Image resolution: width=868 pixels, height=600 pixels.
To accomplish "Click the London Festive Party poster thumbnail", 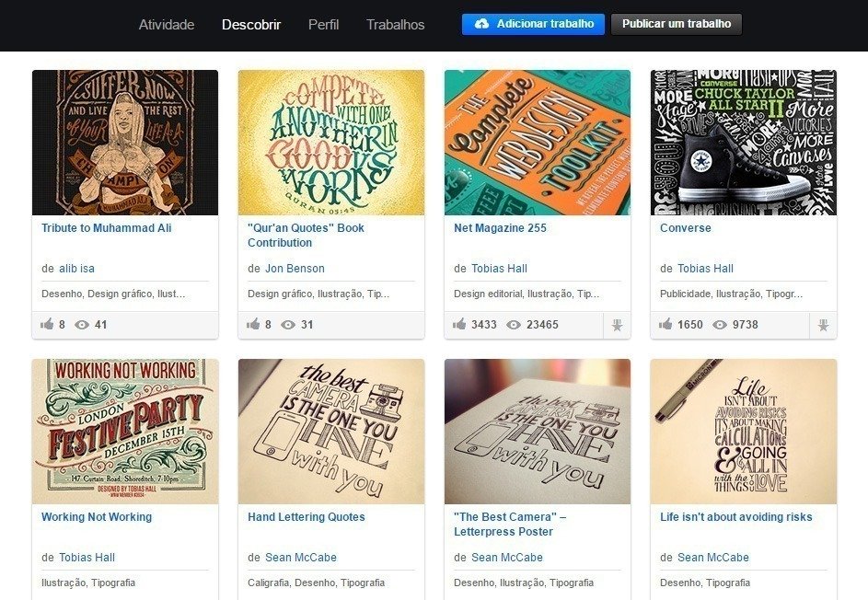I will (x=125, y=432).
